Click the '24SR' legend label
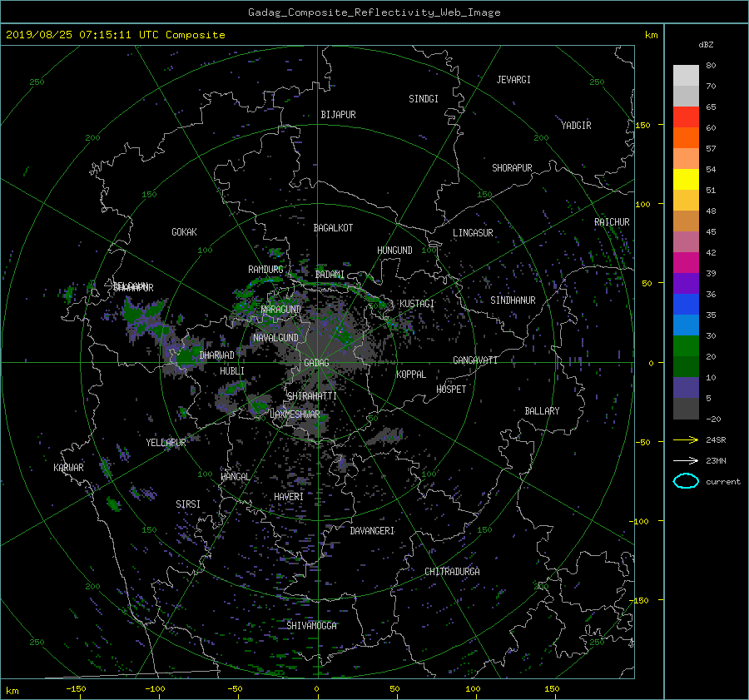Viewport: 749px width, 700px height. [x=716, y=440]
